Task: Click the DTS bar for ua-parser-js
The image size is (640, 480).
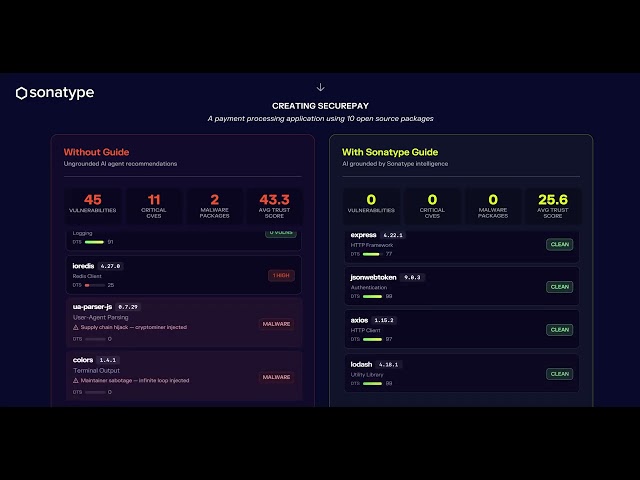Action: click(95, 339)
